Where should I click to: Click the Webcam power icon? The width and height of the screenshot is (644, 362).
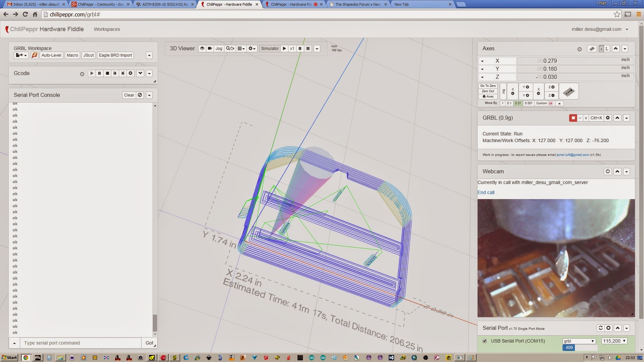coord(607,172)
